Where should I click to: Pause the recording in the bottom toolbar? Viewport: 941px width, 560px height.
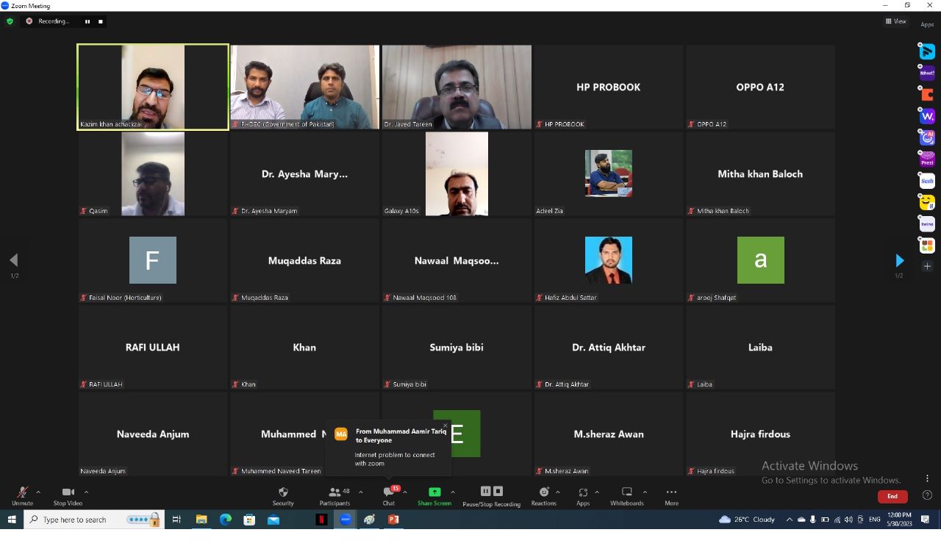click(485, 492)
